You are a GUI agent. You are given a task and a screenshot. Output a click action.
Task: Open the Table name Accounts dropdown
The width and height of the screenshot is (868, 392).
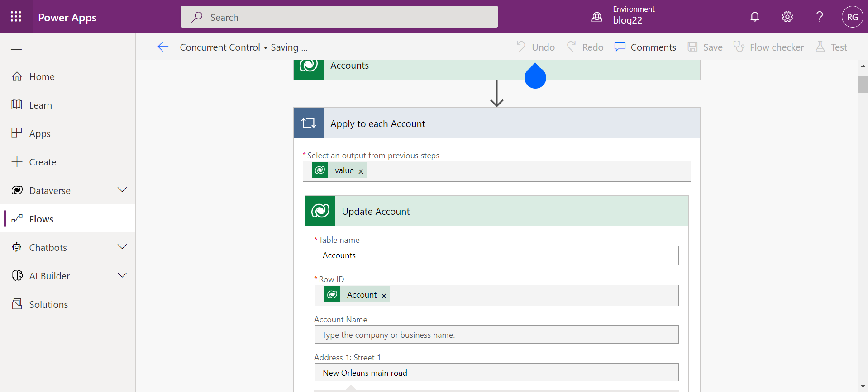pos(496,255)
